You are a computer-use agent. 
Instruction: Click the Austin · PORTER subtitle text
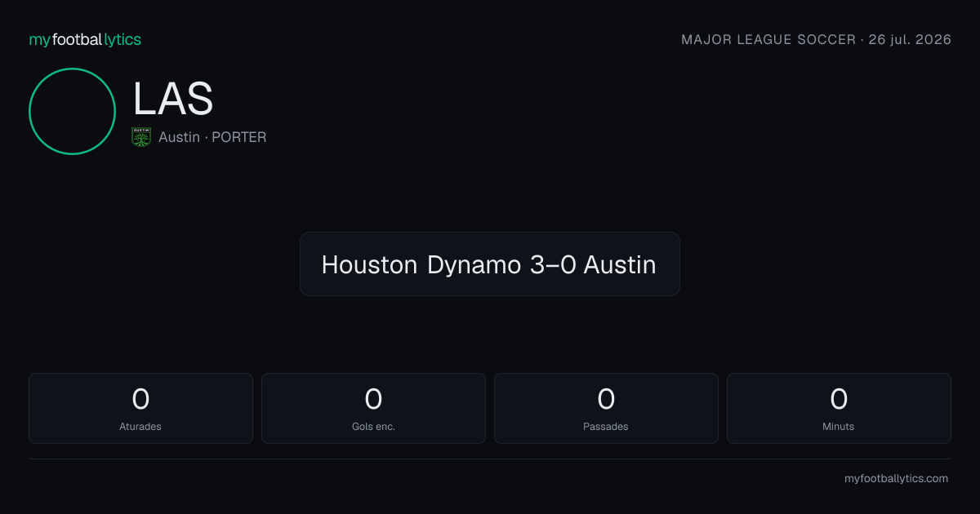(212, 137)
